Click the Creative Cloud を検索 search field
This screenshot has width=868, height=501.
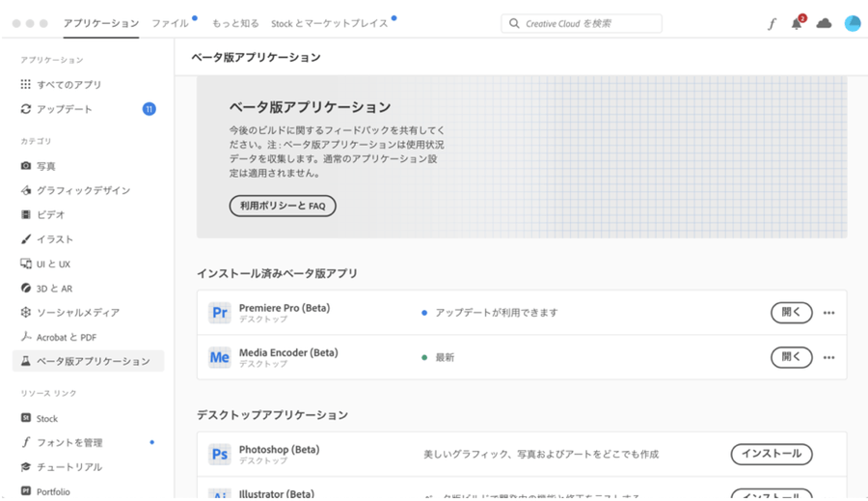pos(582,23)
